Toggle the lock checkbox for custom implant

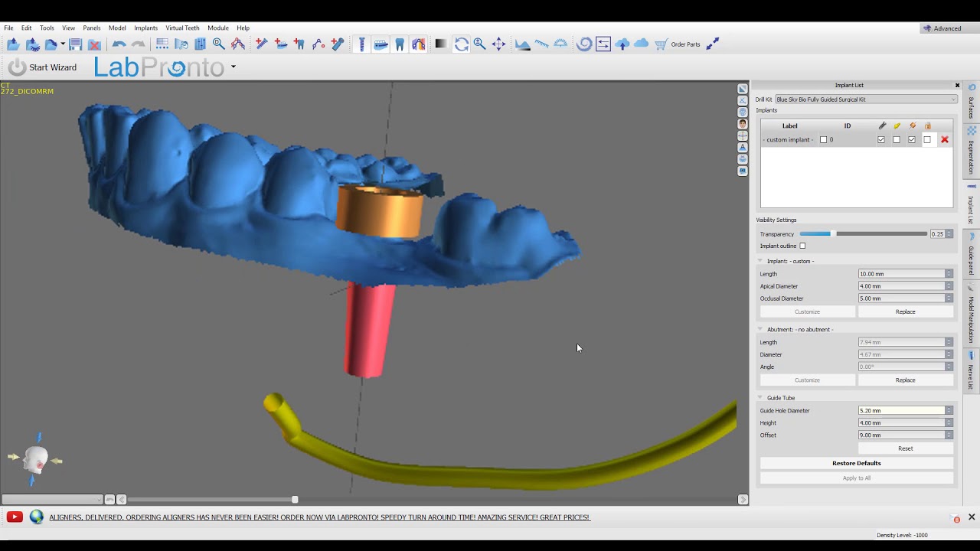[x=927, y=140]
